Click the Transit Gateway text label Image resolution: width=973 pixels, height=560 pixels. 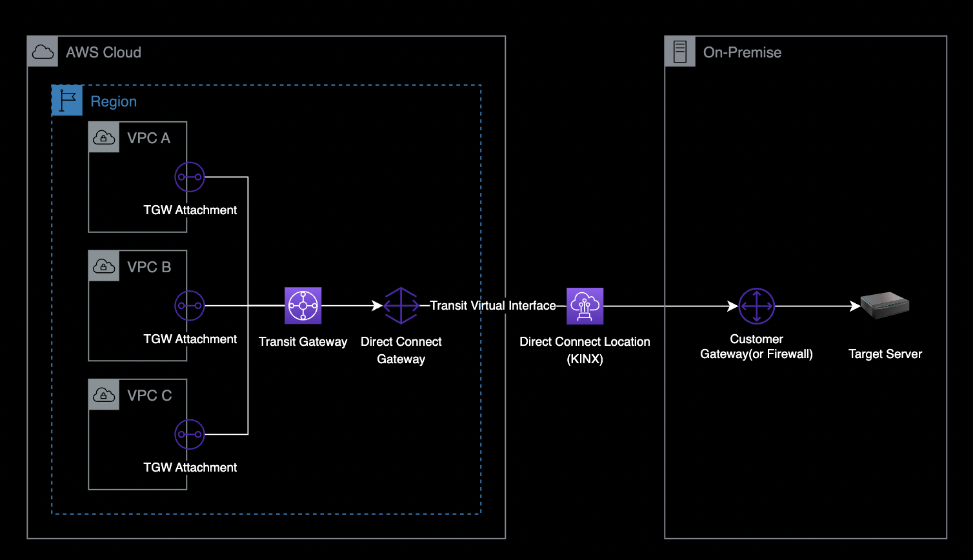point(303,342)
